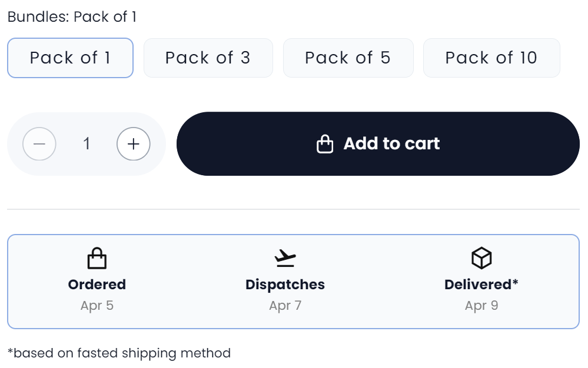The height and width of the screenshot is (368, 588).
Task: Increase quantity with the plus button
Action: click(x=134, y=144)
